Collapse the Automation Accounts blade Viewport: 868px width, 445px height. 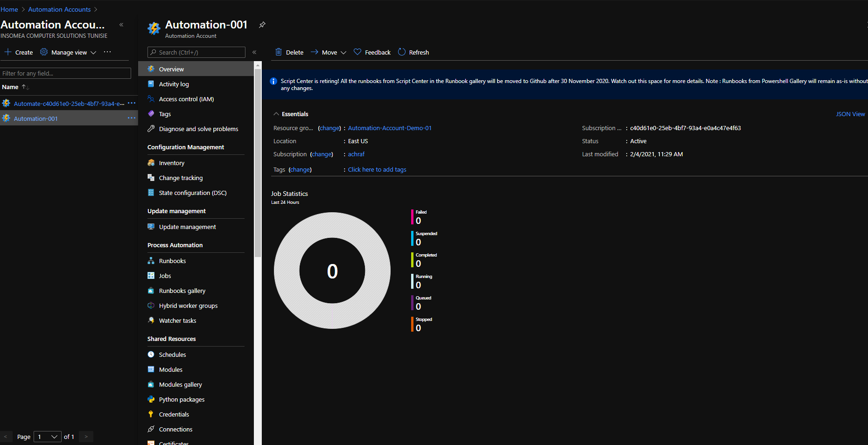tap(121, 25)
